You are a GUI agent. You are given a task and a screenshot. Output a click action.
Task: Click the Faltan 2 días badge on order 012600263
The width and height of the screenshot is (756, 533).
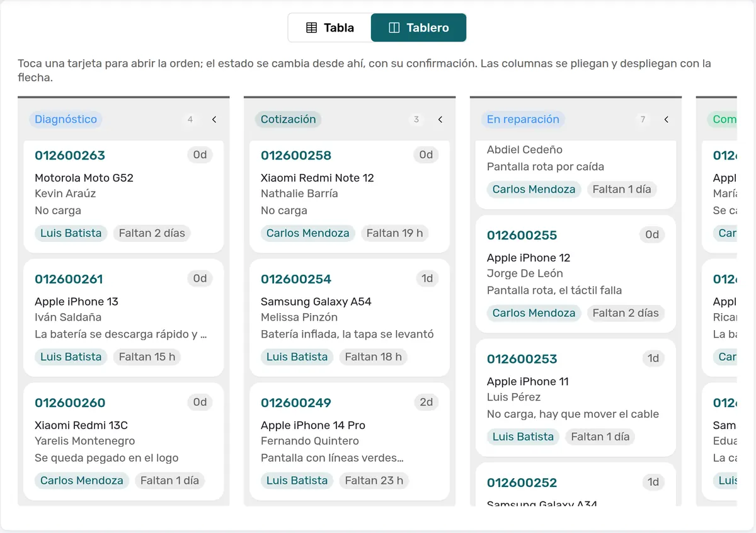tap(152, 233)
